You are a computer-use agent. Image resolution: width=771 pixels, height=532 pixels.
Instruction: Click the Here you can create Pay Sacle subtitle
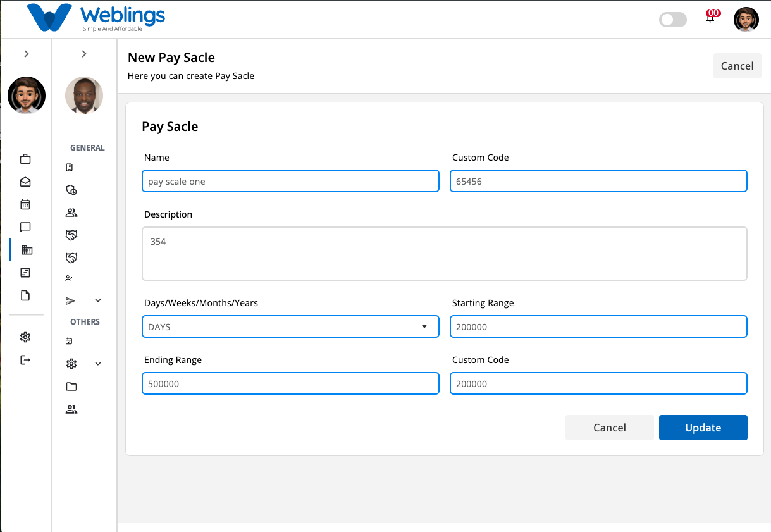pos(191,76)
